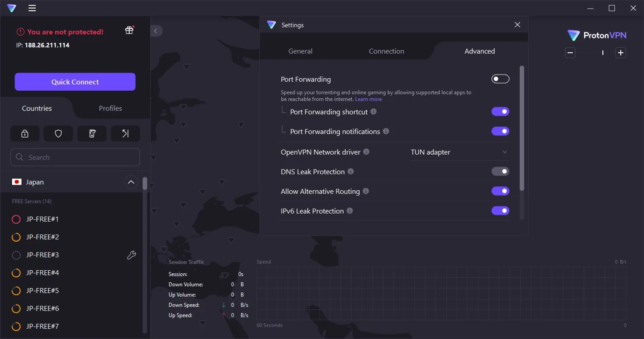Open the Profiles tab
644x339 pixels.
[x=110, y=108]
